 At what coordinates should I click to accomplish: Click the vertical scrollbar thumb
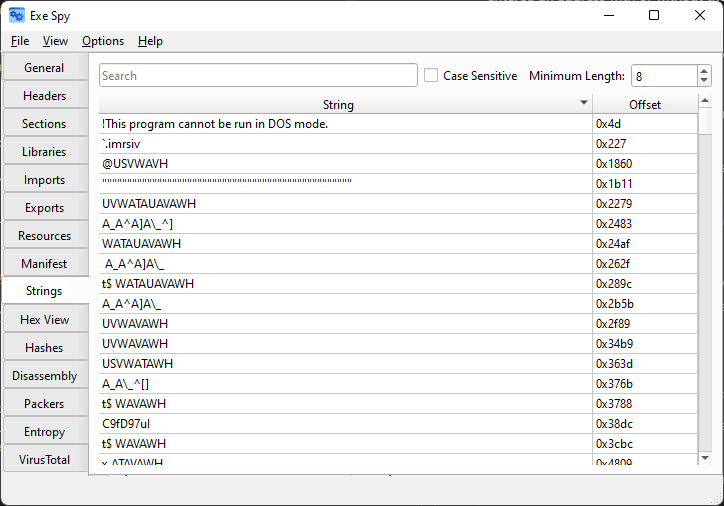click(705, 121)
